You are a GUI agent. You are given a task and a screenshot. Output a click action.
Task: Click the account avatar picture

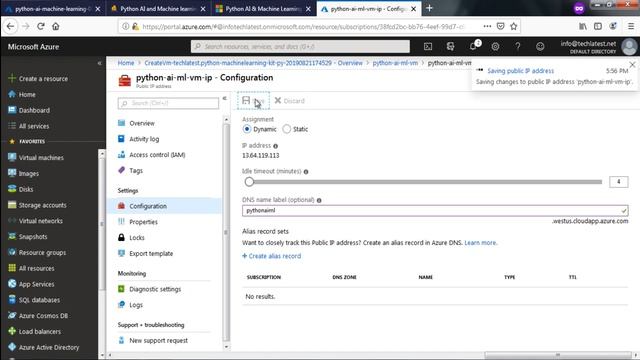coord(629,47)
